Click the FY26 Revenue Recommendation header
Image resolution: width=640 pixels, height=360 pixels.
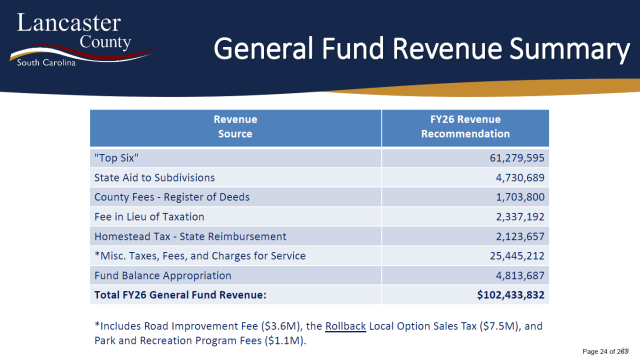tap(465, 127)
